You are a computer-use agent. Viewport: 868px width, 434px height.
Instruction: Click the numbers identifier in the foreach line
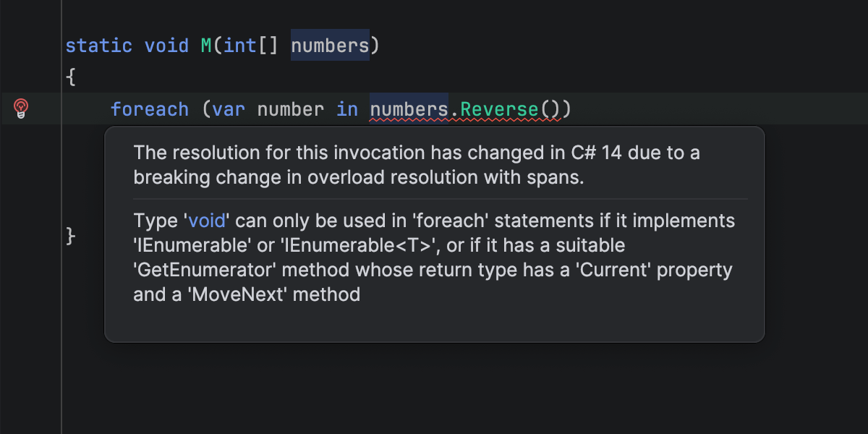409,109
